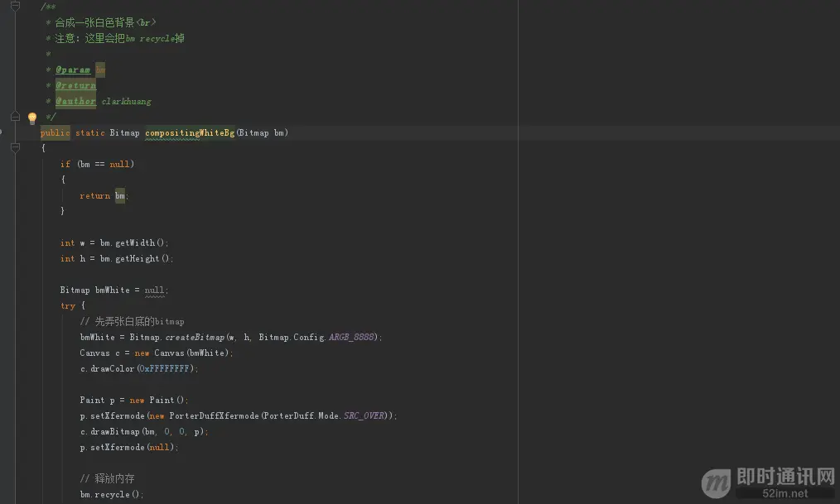Image resolution: width=840 pixels, height=504 pixels.
Task: Click the @return tag in the Javadoc
Action: point(75,85)
